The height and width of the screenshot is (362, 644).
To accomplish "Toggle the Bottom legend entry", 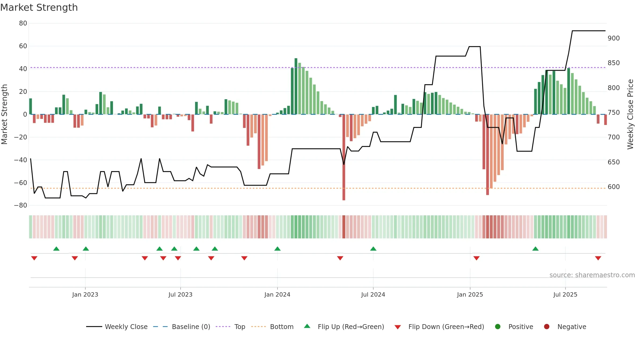I will [272, 327].
